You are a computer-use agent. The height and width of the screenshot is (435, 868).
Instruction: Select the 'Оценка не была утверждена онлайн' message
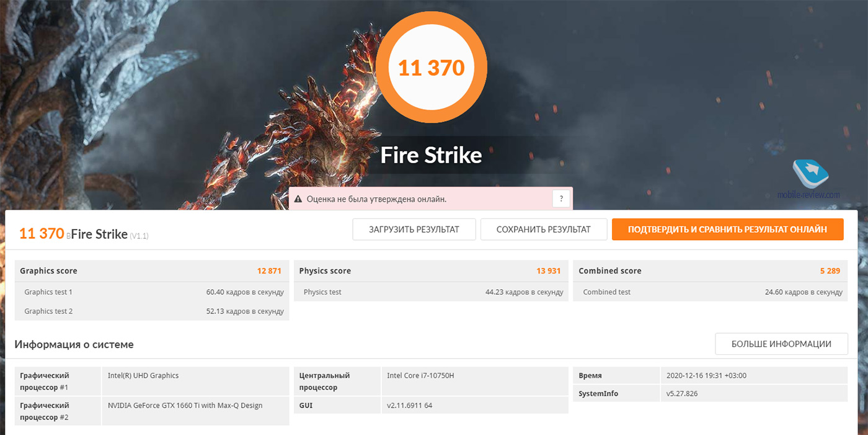click(x=376, y=199)
